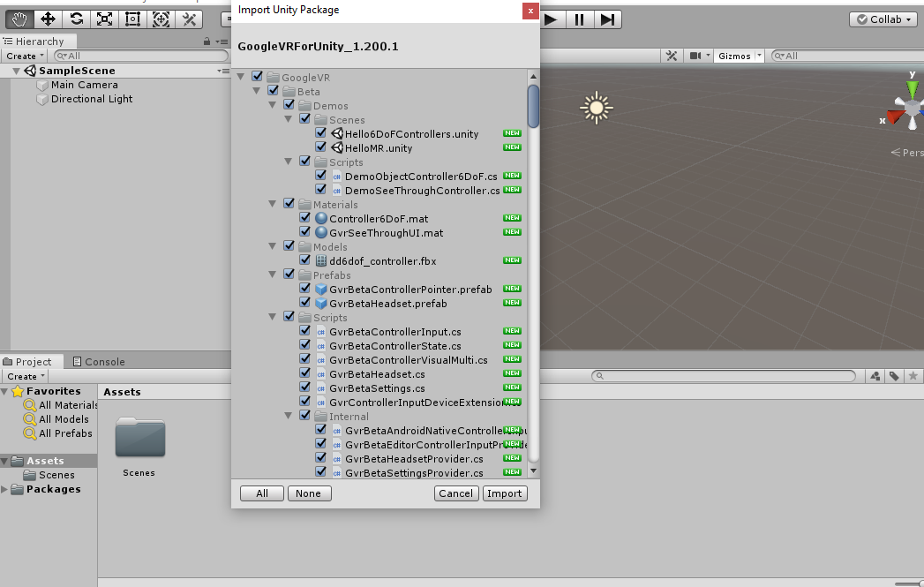Uncheck HelloMR.unity checkbox

coord(320,147)
